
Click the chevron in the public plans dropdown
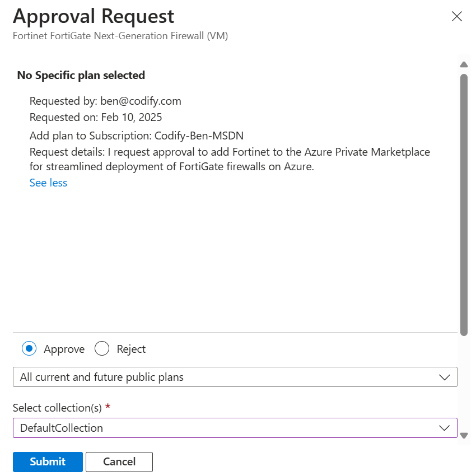445,377
